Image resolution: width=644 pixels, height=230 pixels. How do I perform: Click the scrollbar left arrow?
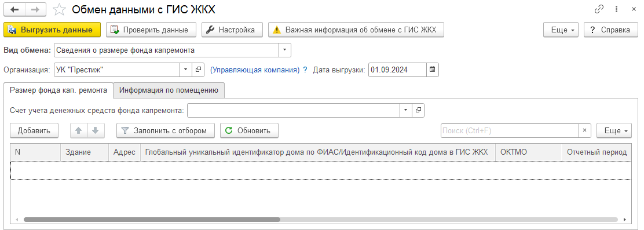click(x=17, y=220)
